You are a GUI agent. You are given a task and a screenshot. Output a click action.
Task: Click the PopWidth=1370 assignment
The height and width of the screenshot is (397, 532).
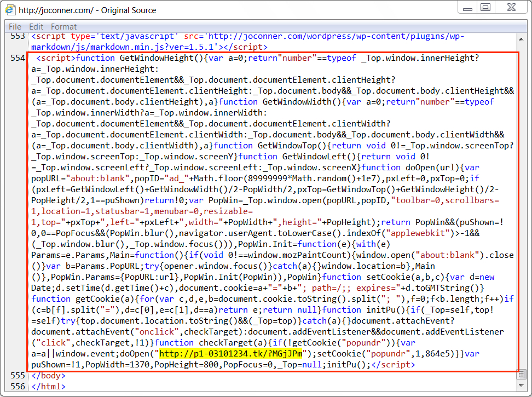[117, 365]
